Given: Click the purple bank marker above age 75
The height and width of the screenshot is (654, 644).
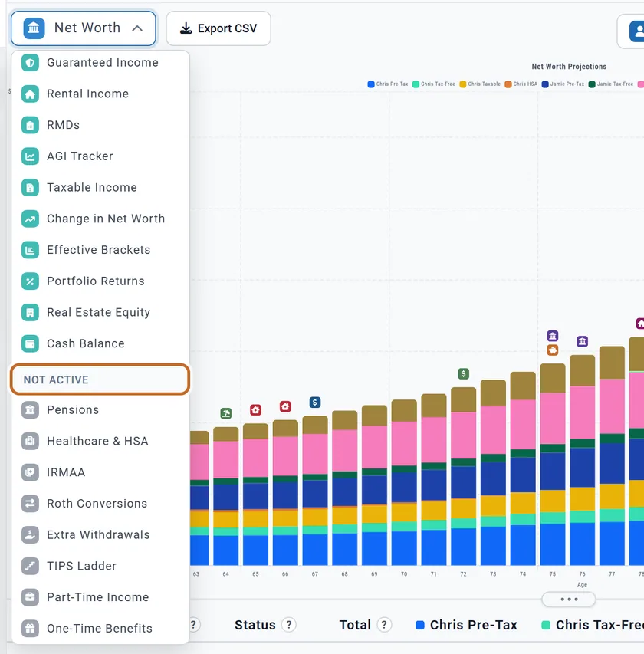Looking at the screenshot, I should 553,336.
